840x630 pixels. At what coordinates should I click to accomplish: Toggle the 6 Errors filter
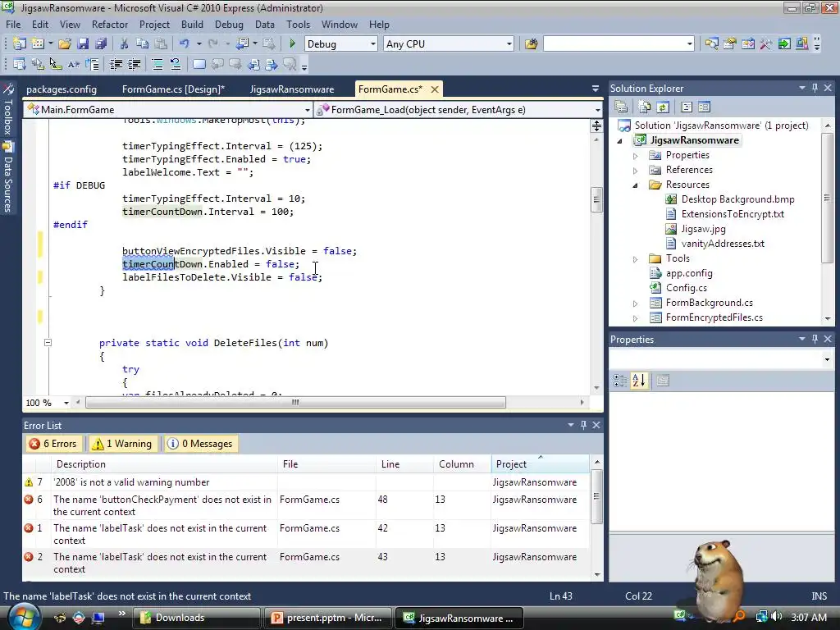click(53, 444)
